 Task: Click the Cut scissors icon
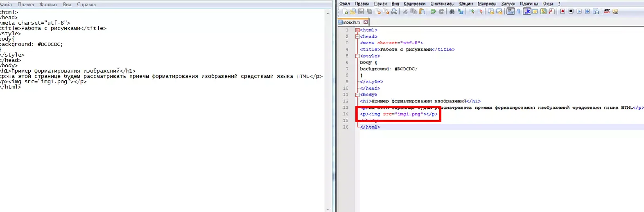coord(405,11)
